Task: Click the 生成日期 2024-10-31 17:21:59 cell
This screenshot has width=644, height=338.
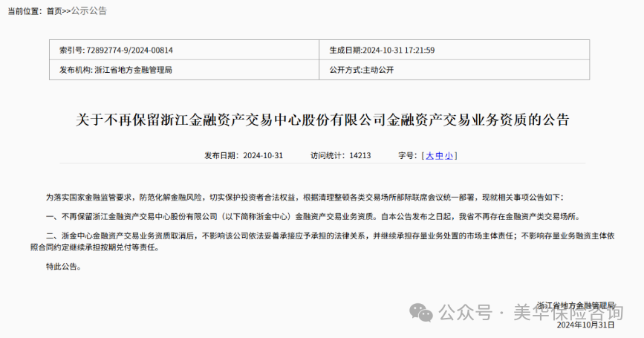Action: (x=382, y=51)
